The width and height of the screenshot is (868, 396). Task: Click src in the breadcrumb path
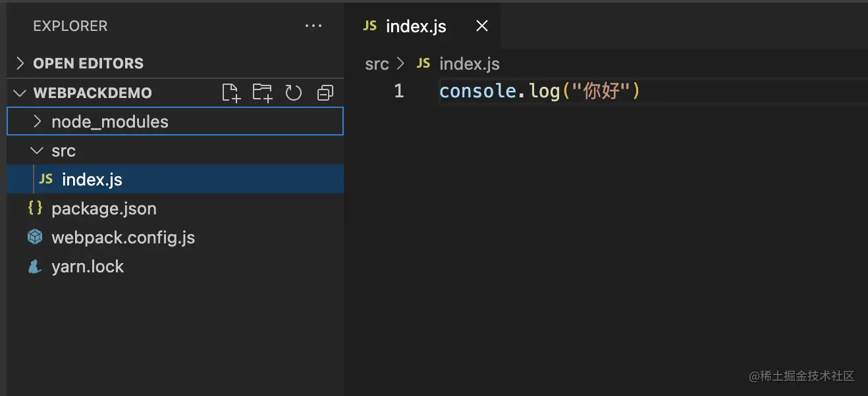click(x=377, y=64)
